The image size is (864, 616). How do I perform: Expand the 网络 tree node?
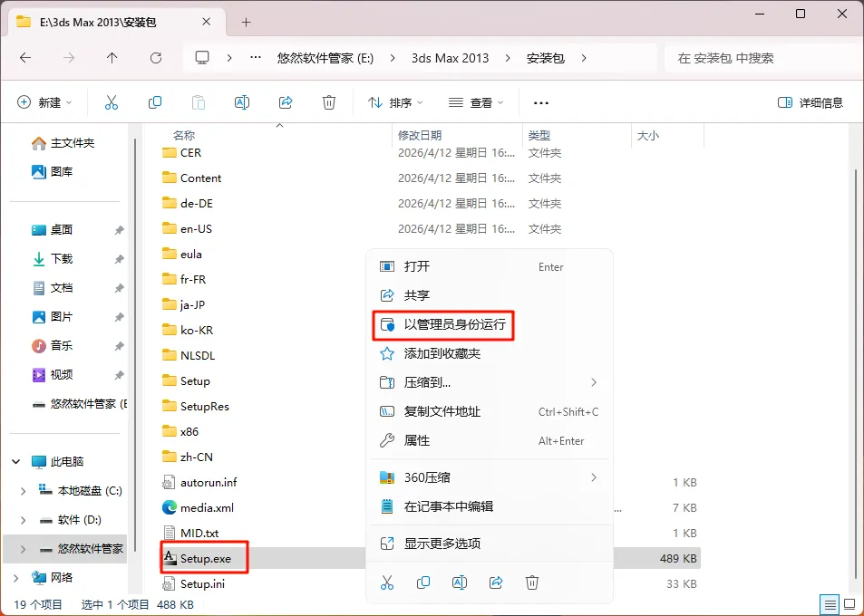pos(16,577)
